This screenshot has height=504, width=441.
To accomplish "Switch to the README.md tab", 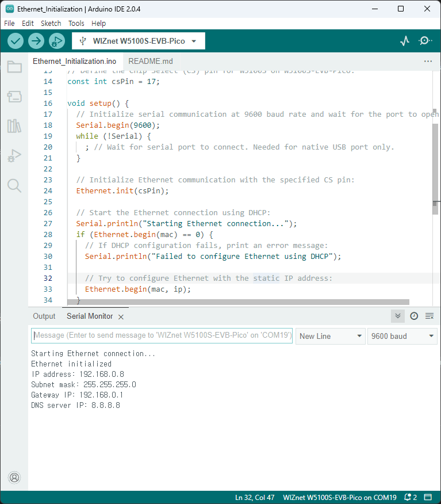I will point(151,61).
